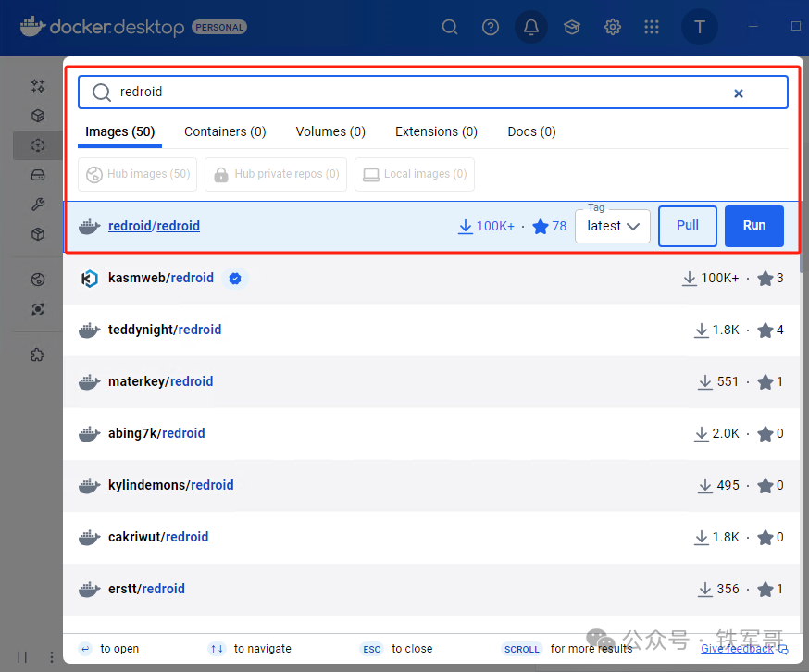This screenshot has width=809, height=672.
Task: Open the apps grid menu
Action: [652, 27]
